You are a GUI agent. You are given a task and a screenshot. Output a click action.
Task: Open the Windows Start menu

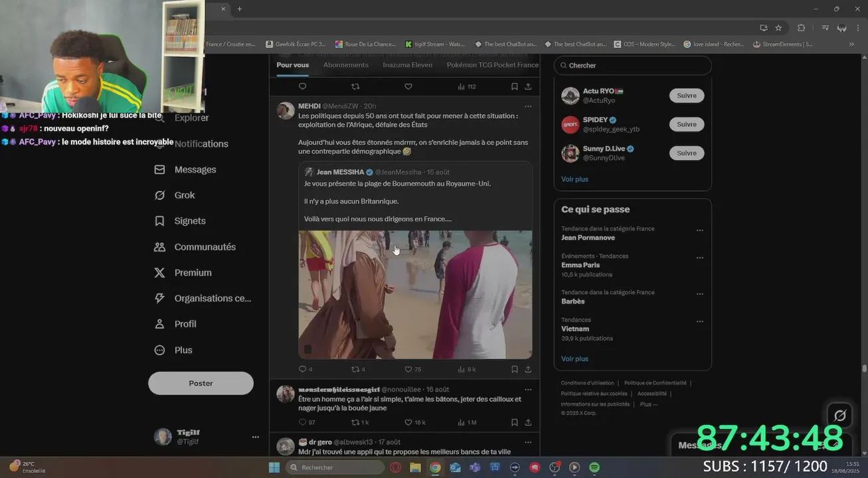(274, 467)
